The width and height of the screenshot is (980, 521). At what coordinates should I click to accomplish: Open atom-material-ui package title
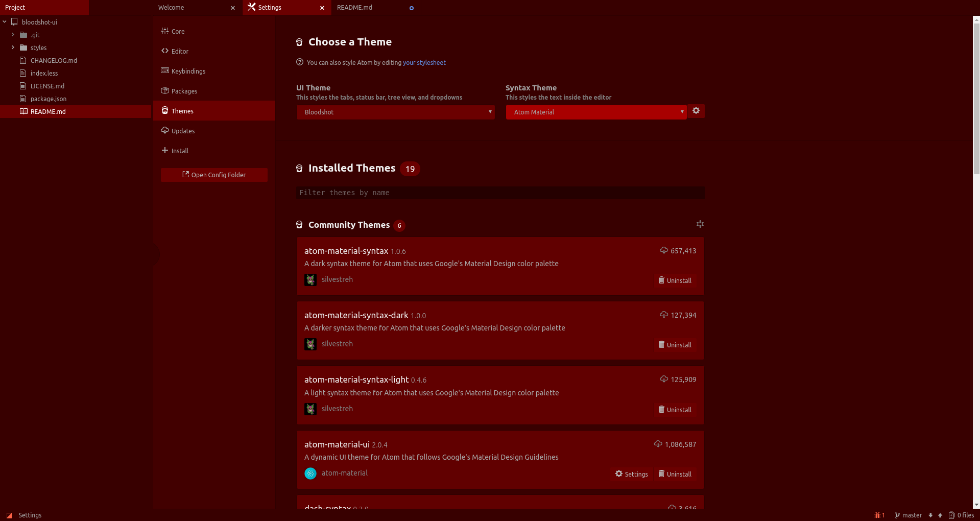pos(337,444)
